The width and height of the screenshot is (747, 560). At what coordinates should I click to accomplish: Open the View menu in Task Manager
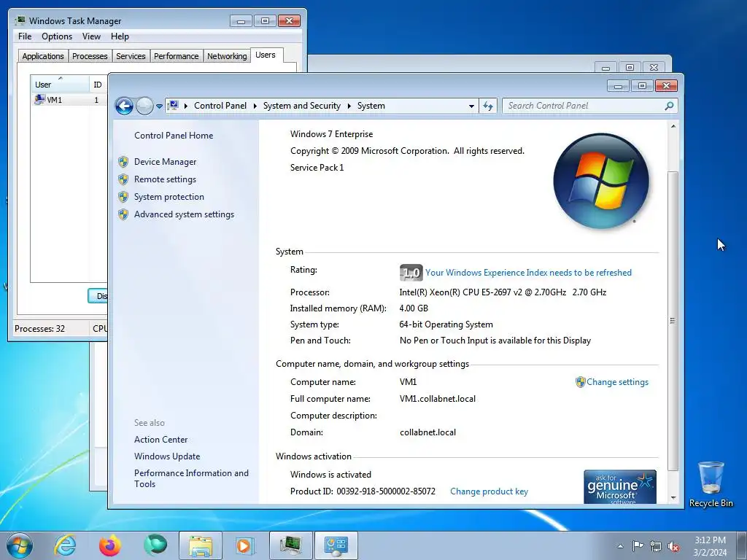91,36
